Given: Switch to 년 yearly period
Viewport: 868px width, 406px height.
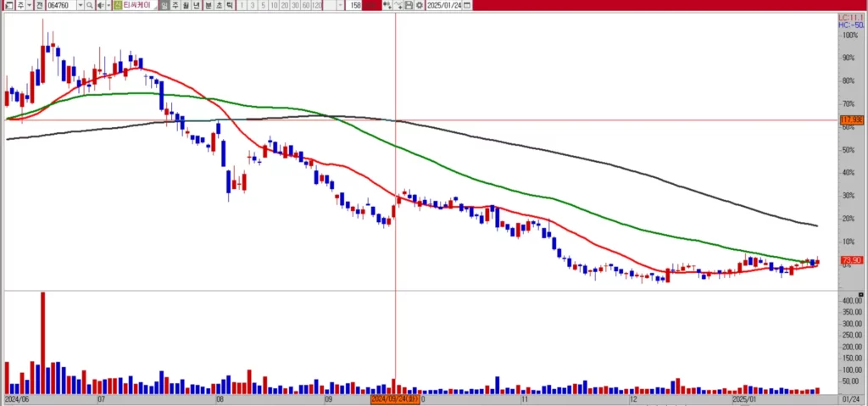Looking at the screenshot, I should pos(197,6).
